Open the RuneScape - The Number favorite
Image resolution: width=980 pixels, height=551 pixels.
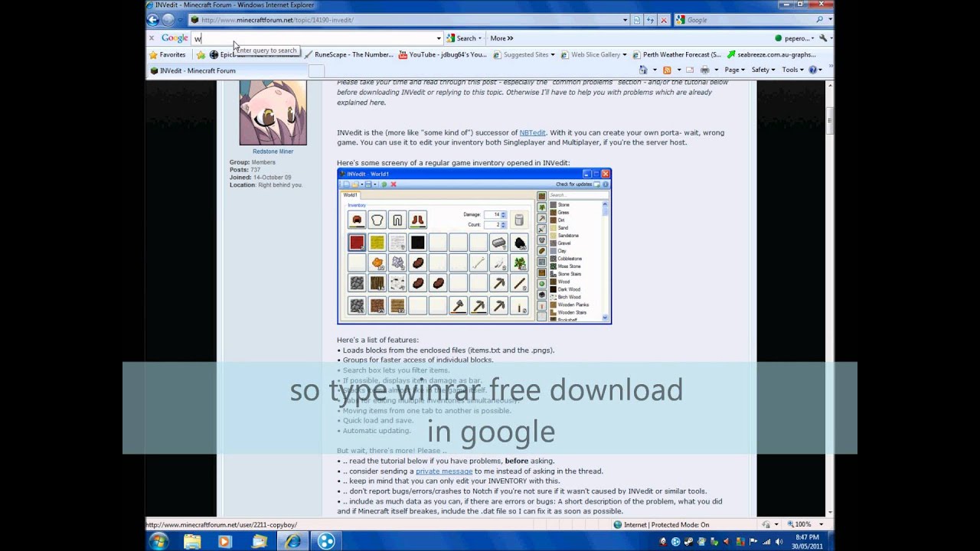point(348,54)
